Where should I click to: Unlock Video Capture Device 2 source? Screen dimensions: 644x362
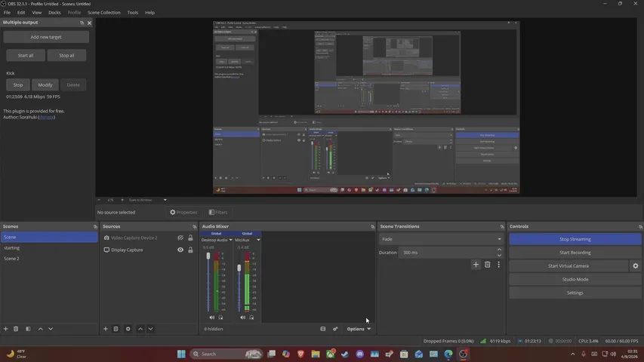pyautogui.click(x=190, y=238)
